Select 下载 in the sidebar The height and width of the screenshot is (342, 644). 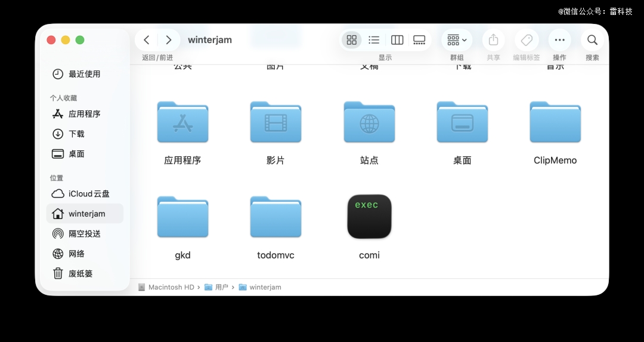click(x=85, y=134)
